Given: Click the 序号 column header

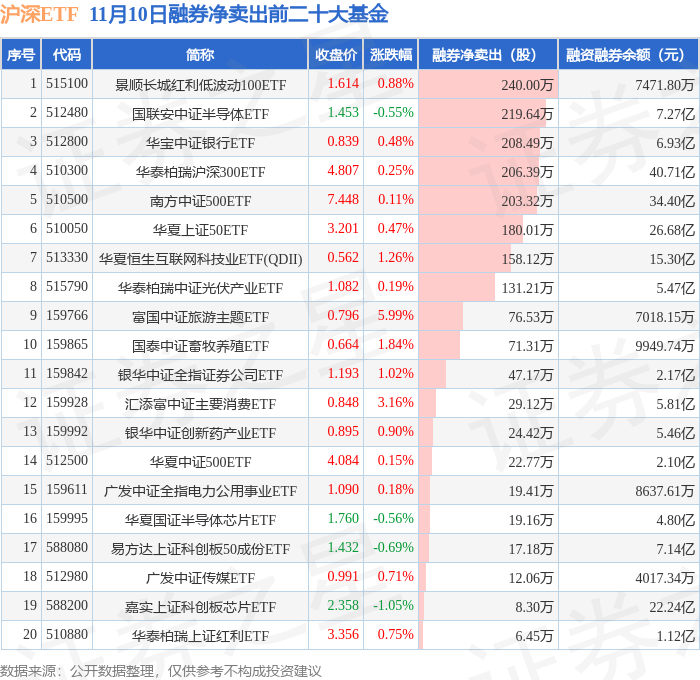Looking at the screenshot, I should click(21, 54).
